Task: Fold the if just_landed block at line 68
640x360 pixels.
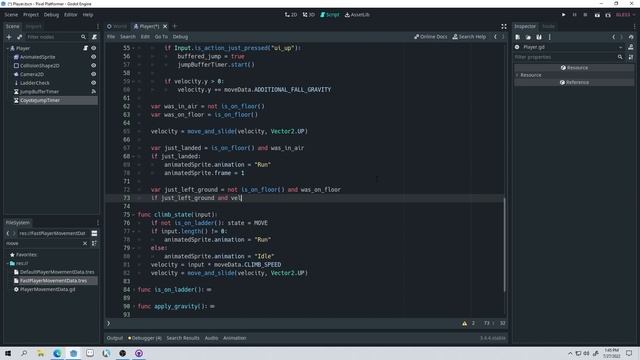Action: click(134, 156)
